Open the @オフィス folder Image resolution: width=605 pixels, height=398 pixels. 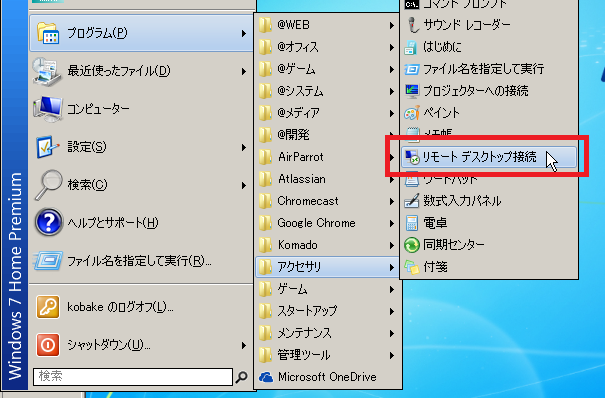[x=327, y=47]
